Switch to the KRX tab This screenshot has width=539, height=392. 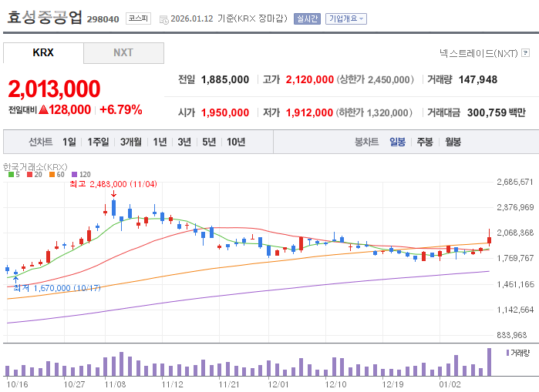coord(43,53)
